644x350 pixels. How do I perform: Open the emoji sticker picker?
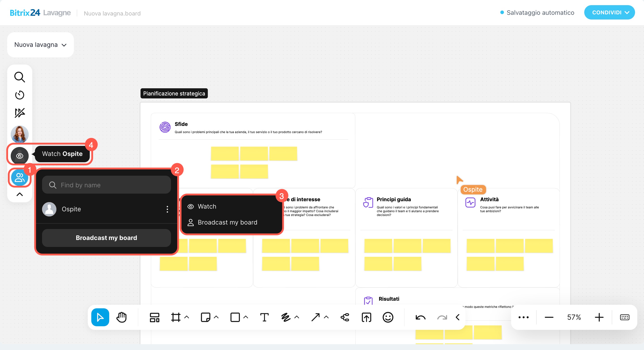pyautogui.click(x=388, y=317)
